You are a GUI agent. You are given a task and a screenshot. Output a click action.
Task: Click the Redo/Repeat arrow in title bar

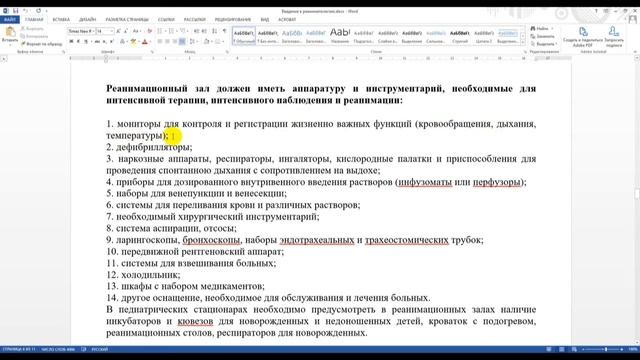pos(38,11)
